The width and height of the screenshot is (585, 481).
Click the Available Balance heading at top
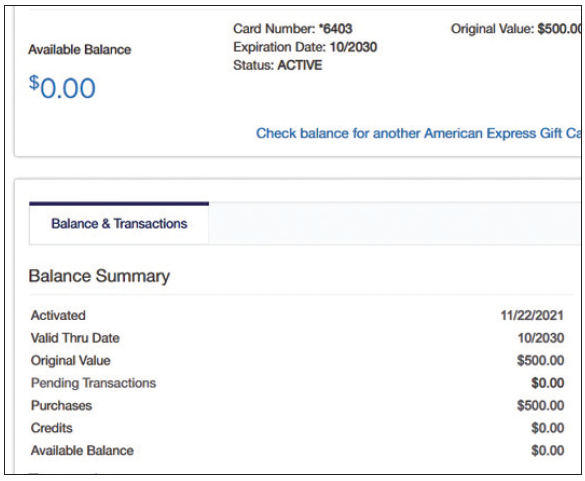pyautogui.click(x=80, y=50)
